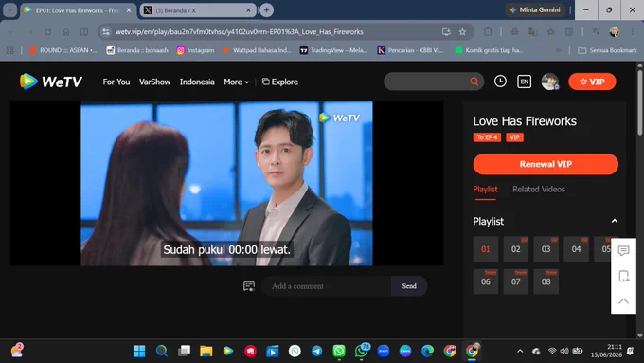Select episode 06 in playlist
Viewport: 644px width, 363px height.
point(486,281)
